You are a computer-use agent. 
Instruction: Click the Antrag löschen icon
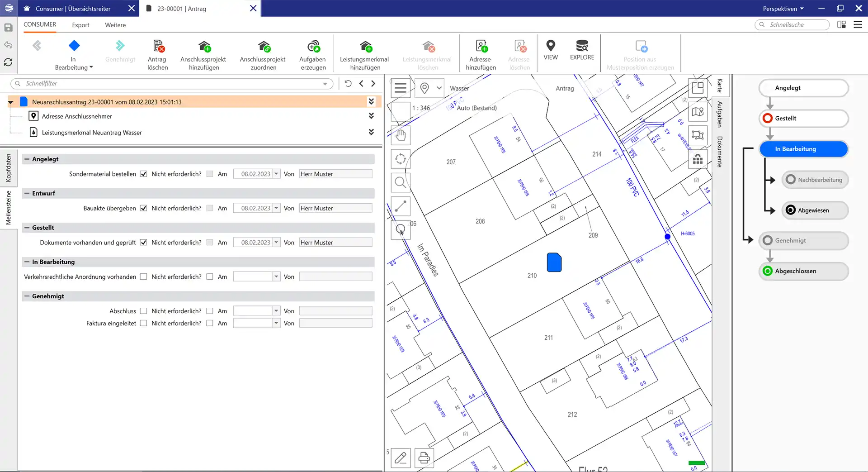pyautogui.click(x=157, y=47)
